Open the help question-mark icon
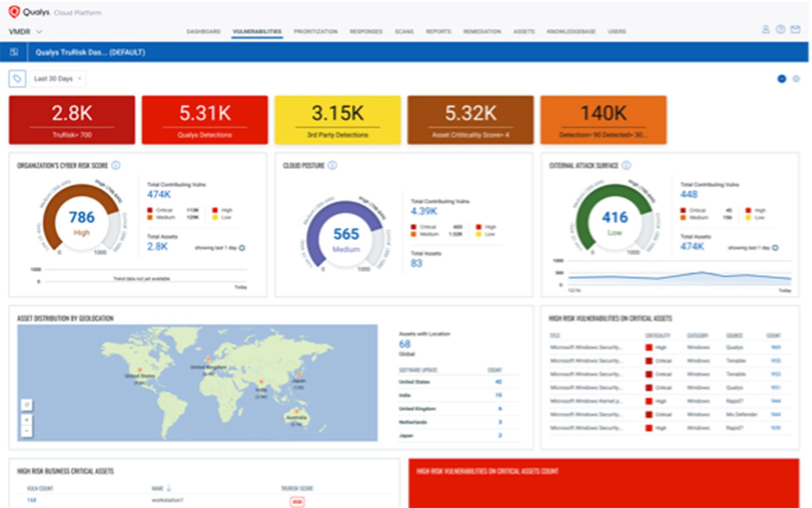The height and width of the screenshot is (508, 812). click(781, 30)
